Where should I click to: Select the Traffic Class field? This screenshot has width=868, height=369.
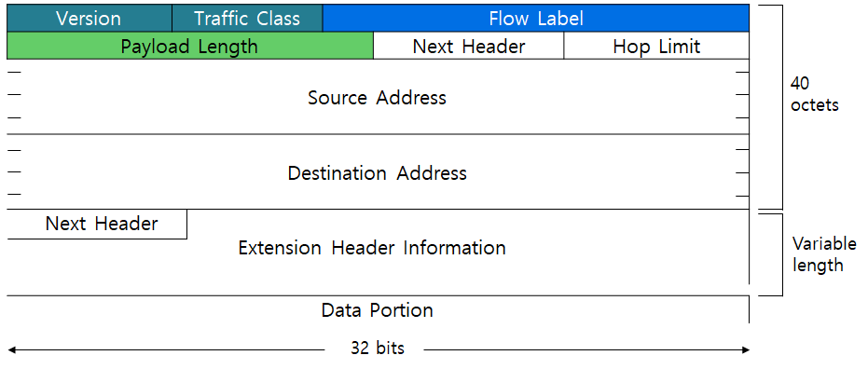coord(247,19)
